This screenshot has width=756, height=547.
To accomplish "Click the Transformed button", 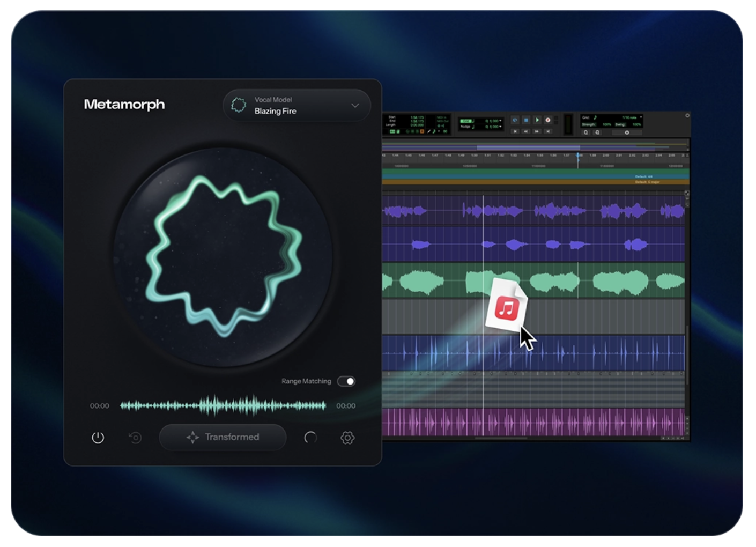I will pyautogui.click(x=223, y=437).
